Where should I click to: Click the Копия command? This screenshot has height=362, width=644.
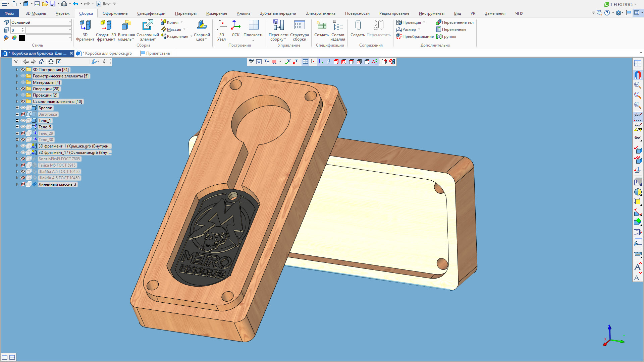pyautogui.click(x=170, y=22)
